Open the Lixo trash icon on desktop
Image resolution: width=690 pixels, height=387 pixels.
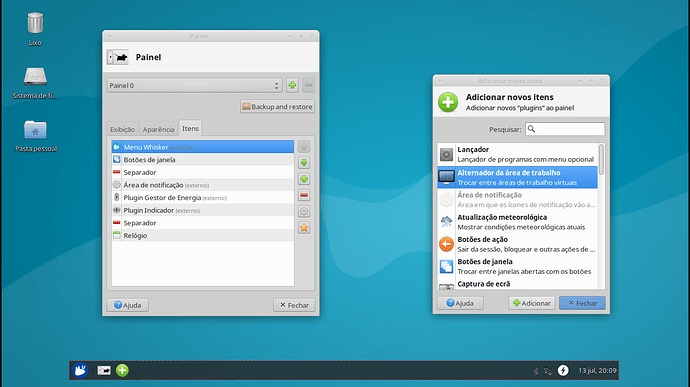35,23
